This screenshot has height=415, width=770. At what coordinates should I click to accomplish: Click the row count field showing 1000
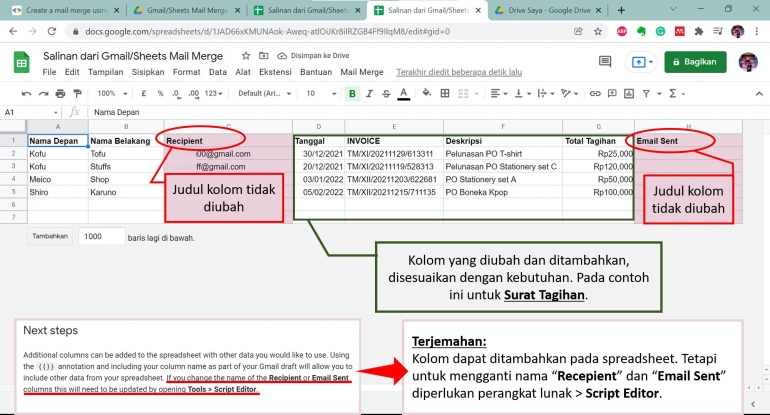coord(102,236)
